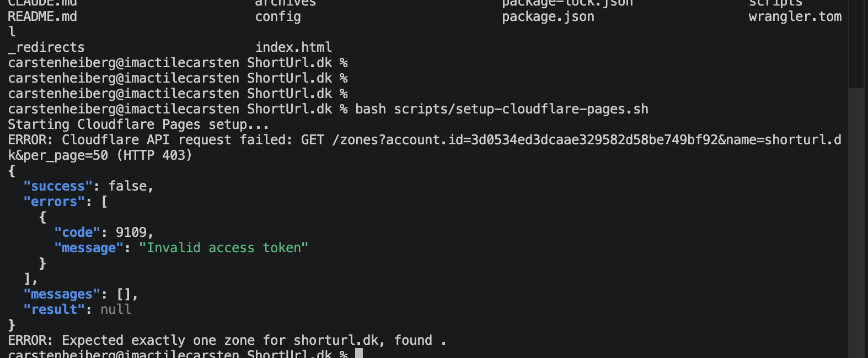
Task: Click the config directory name
Action: point(278,17)
